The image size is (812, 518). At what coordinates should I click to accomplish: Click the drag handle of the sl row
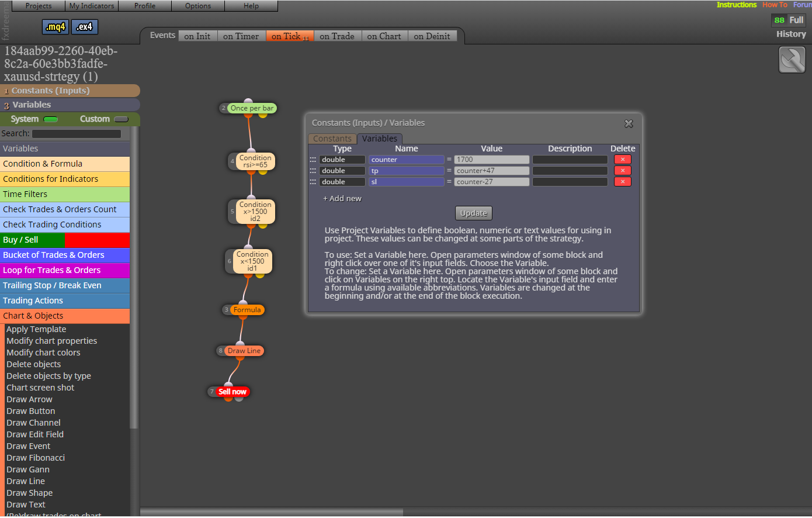point(313,182)
